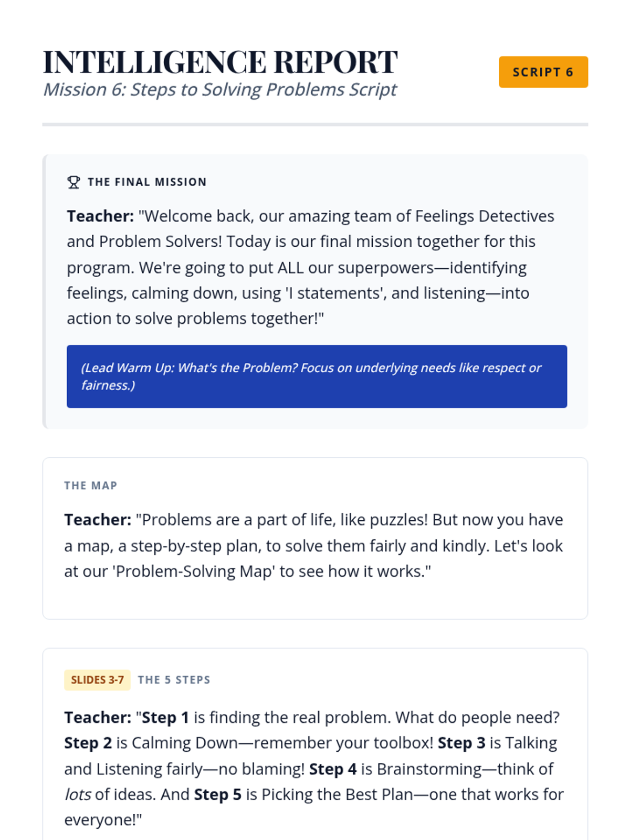Screen dimensions: 630x840
Task: Click the THE FINAL MISSION heading text
Action: [x=147, y=182]
